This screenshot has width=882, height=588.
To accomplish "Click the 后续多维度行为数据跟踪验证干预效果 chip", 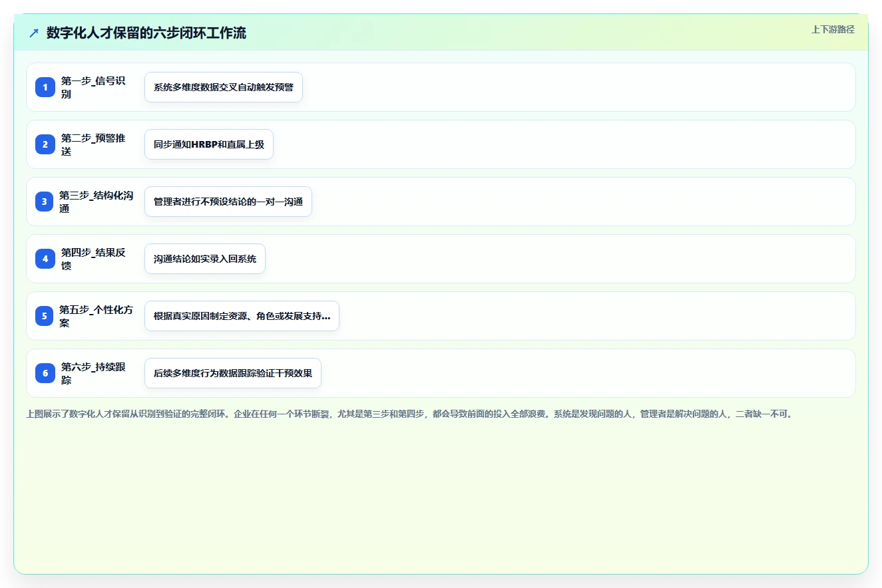I will point(233,373).
